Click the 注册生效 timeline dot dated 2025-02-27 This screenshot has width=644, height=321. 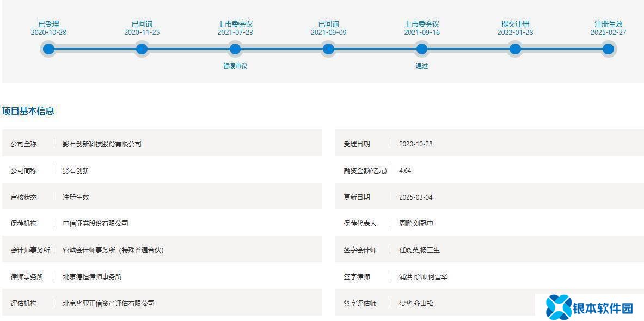pyautogui.click(x=608, y=49)
